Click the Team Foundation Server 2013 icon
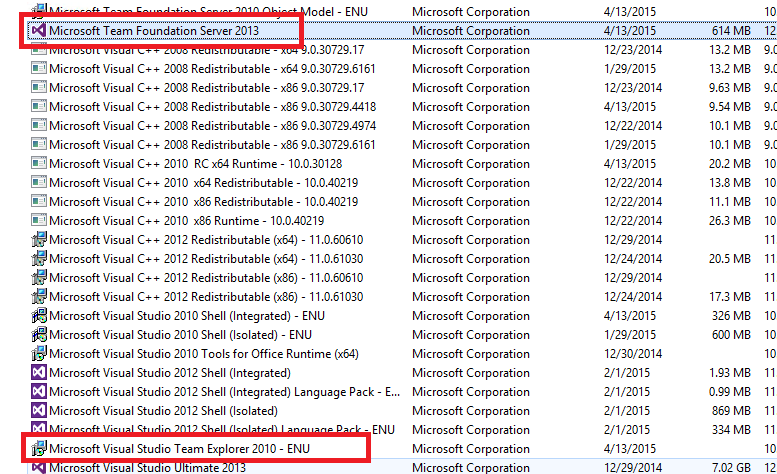Screen dimensions: 777x474 point(39,31)
